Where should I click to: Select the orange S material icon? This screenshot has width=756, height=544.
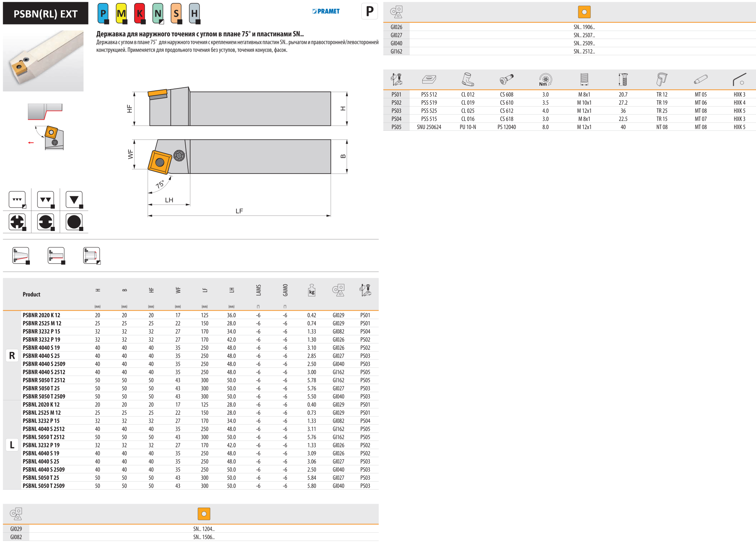(176, 14)
